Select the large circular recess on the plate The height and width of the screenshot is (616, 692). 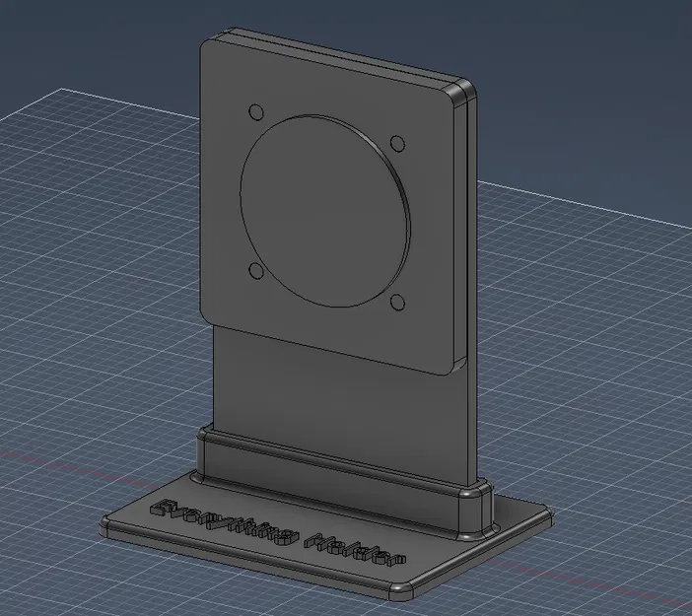point(325,211)
